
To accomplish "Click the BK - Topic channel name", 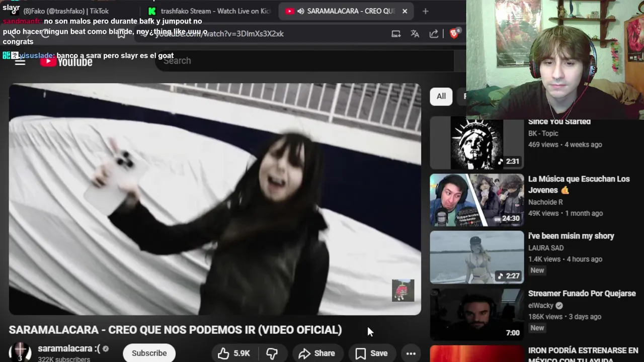I will click(x=543, y=133).
